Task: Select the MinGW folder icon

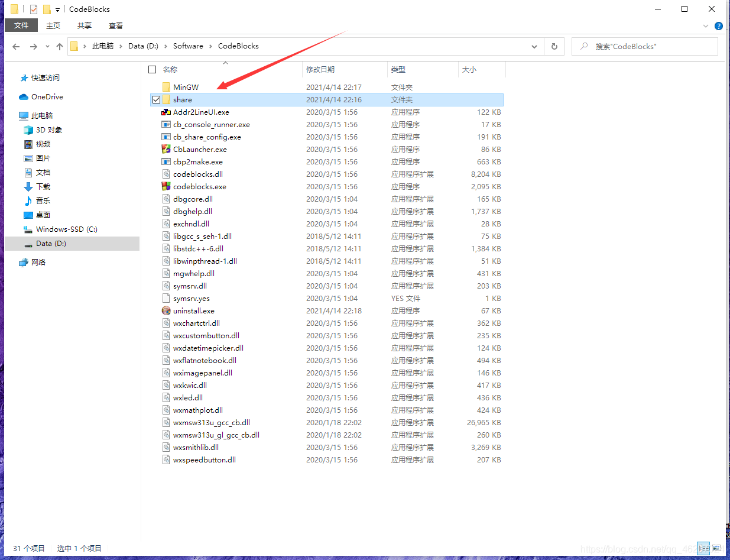Action: pyautogui.click(x=166, y=88)
